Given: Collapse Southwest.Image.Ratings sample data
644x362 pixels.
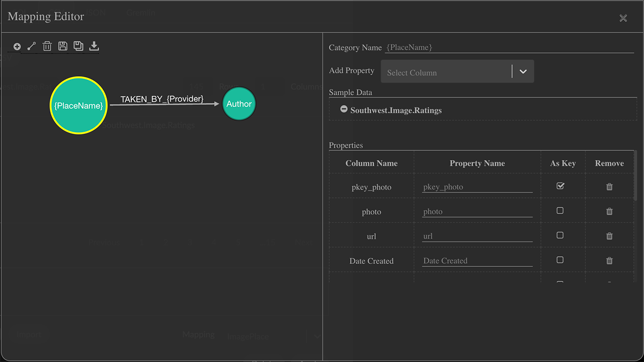Looking at the screenshot, I should [344, 110].
